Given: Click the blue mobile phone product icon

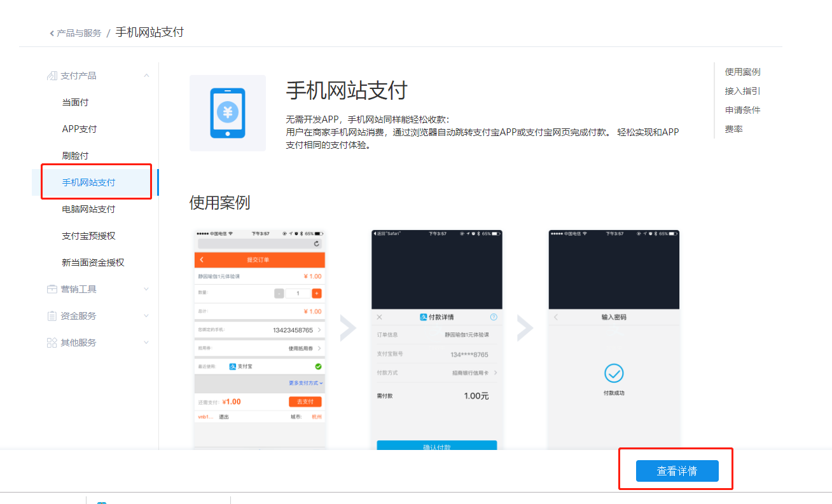Looking at the screenshot, I should pos(228,112).
